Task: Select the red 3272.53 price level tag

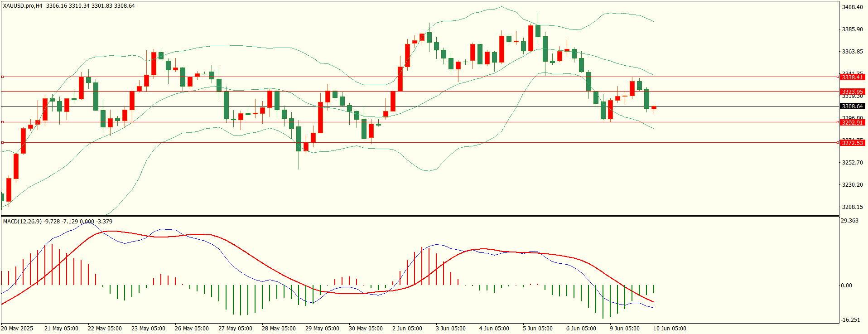Action: point(852,143)
